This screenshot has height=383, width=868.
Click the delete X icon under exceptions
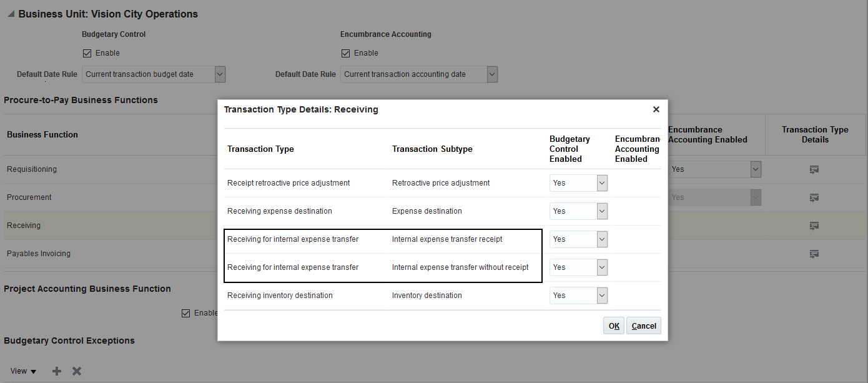pyautogui.click(x=77, y=371)
